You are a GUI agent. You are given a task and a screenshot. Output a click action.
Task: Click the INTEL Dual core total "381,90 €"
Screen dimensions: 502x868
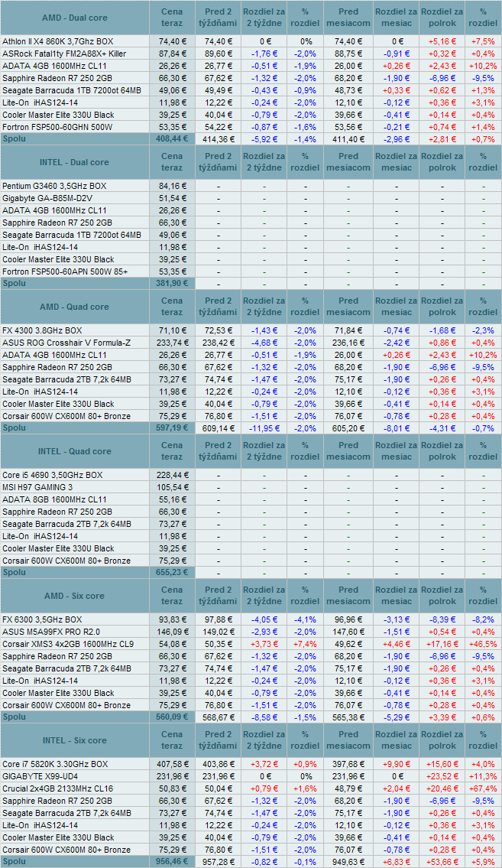173,284
